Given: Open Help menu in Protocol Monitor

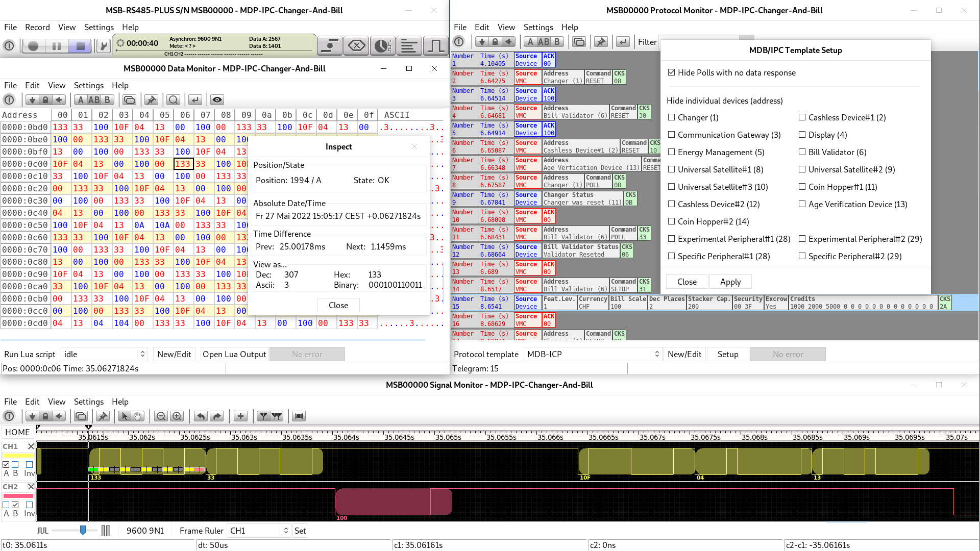Looking at the screenshot, I should [x=570, y=27].
